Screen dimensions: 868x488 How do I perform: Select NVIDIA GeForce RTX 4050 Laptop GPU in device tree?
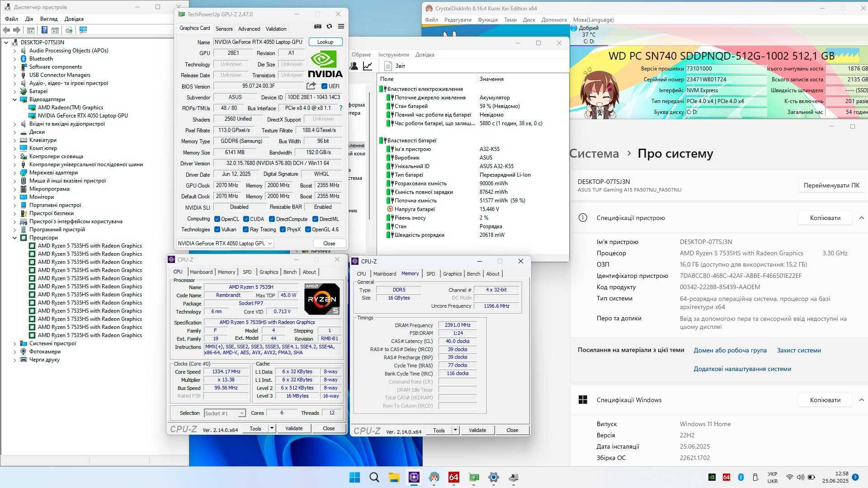point(83,116)
